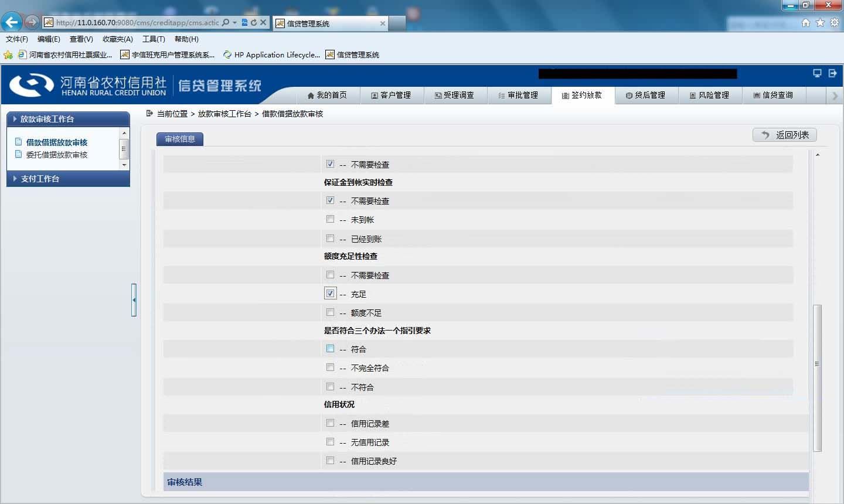This screenshot has height=504, width=844.
Task: Open 宇信班克用户管理系统 bookmark
Action: point(168,55)
